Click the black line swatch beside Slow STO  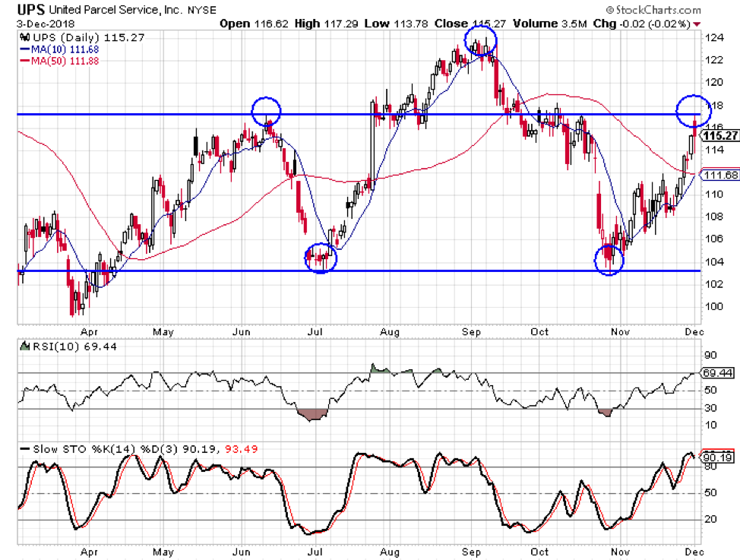(25, 448)
